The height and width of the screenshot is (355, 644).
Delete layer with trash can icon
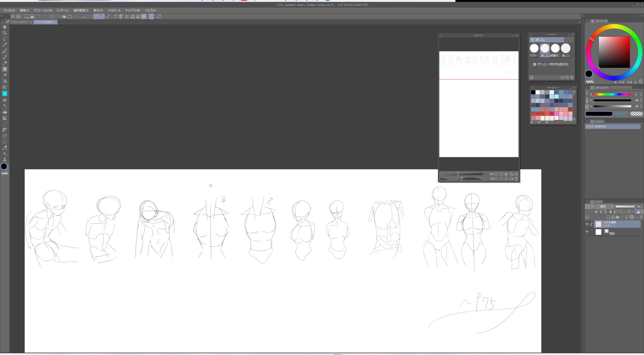point(641,217)
